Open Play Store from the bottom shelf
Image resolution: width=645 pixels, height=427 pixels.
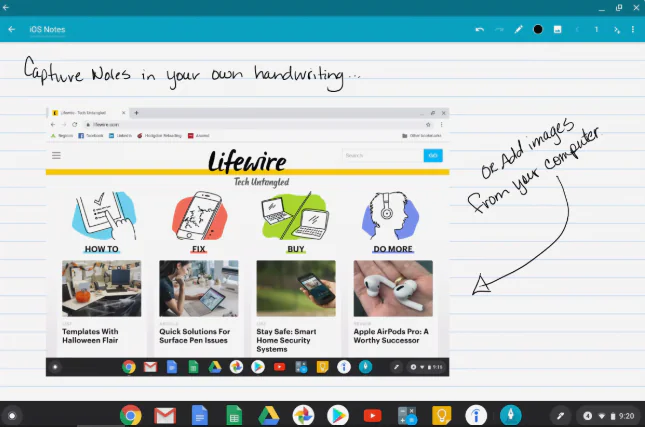pyautogui.click(x=338, y=415)
